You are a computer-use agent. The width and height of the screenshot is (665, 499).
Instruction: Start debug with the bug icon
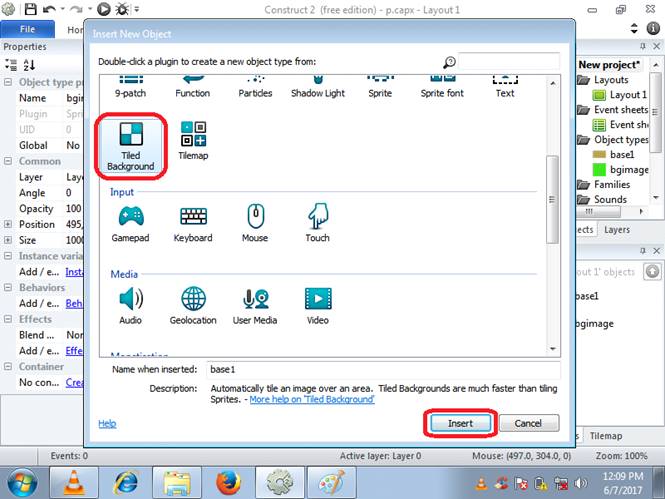pyautogui.click(x=122, y=9)
